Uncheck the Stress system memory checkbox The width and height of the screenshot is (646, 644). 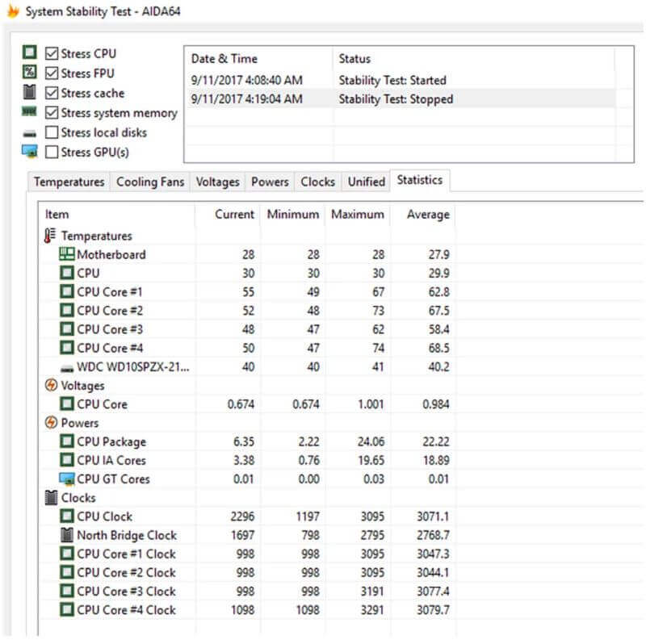pyautogui.click(x=52, y=112)
